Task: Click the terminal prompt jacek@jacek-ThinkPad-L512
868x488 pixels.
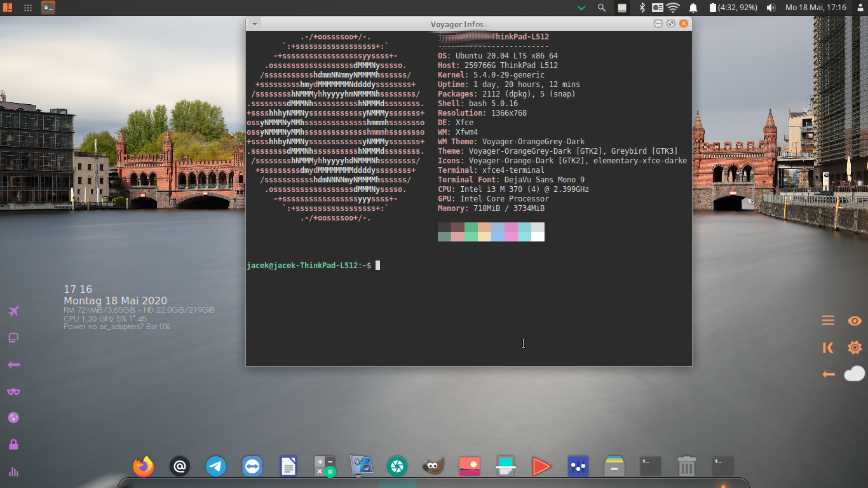Action: point(302,266)
